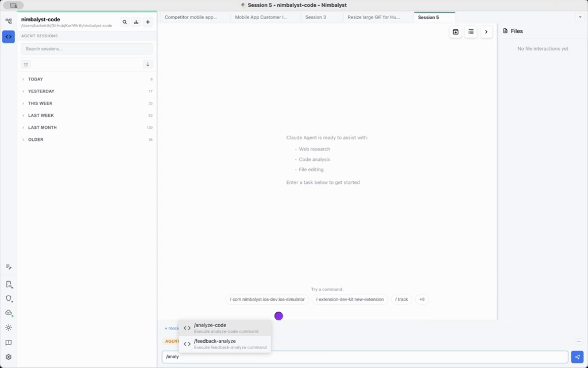Select the workflow nodes icon atop sidebar
Image resolution: width=588 pixels, height=368 pixels.
click(x=8, y=21)
